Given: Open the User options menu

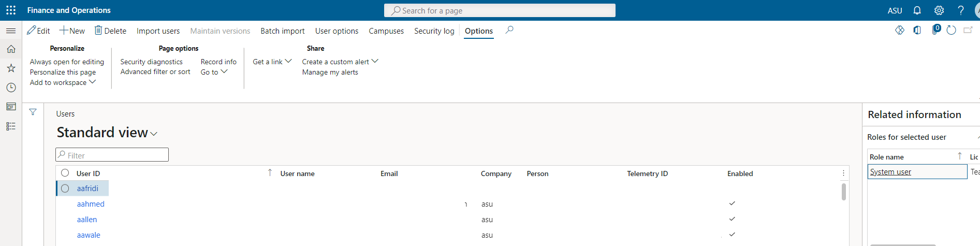Looking at the screenshot, I should (x=337, y=31).
